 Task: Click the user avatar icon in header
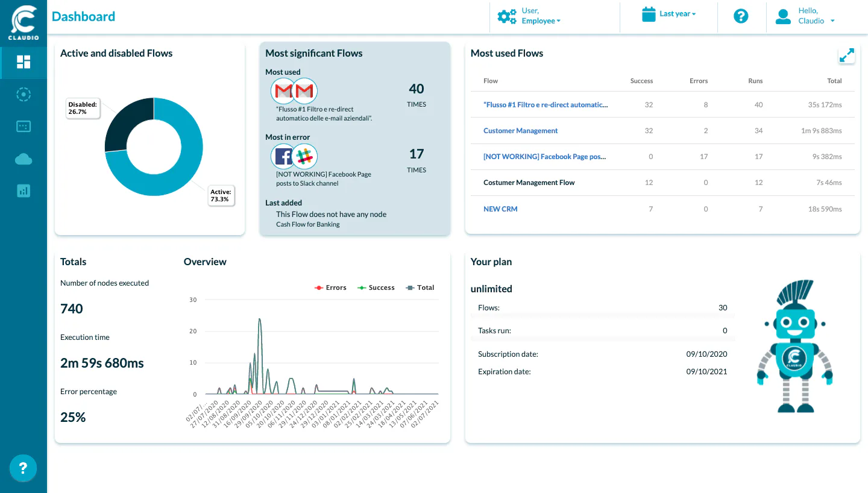783,16
